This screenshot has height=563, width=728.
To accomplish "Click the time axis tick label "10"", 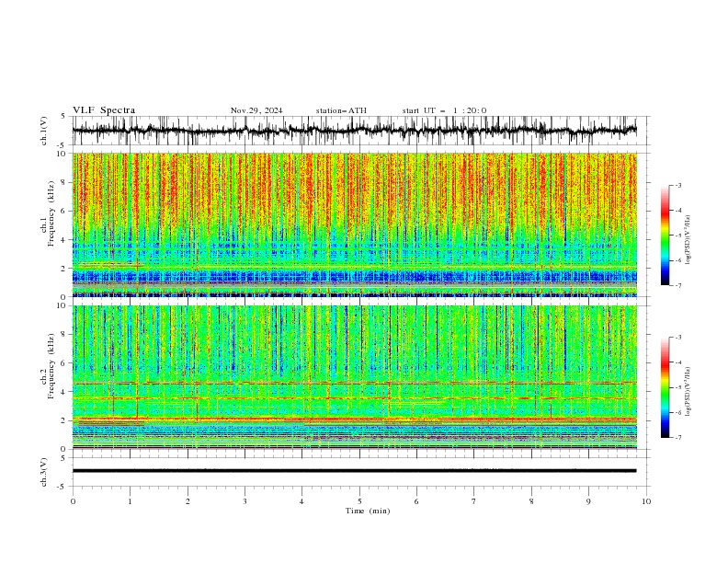I will 646,501.
